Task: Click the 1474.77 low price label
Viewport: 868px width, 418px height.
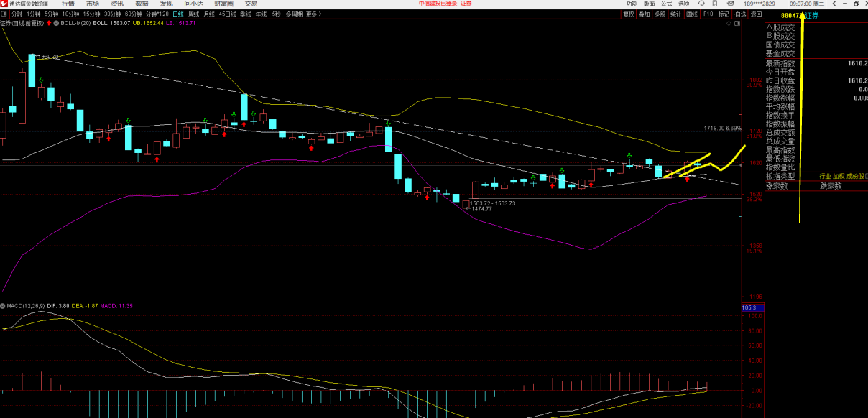Action: tap(481, 209)
